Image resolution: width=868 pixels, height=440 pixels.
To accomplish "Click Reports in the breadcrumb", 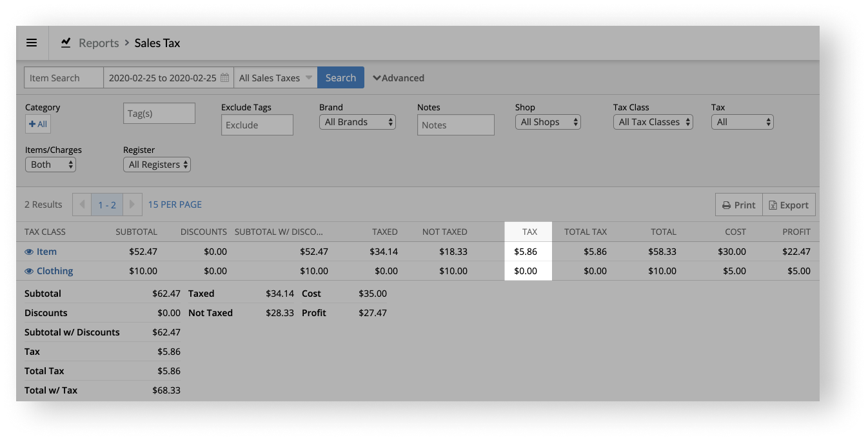I will 99,43.
